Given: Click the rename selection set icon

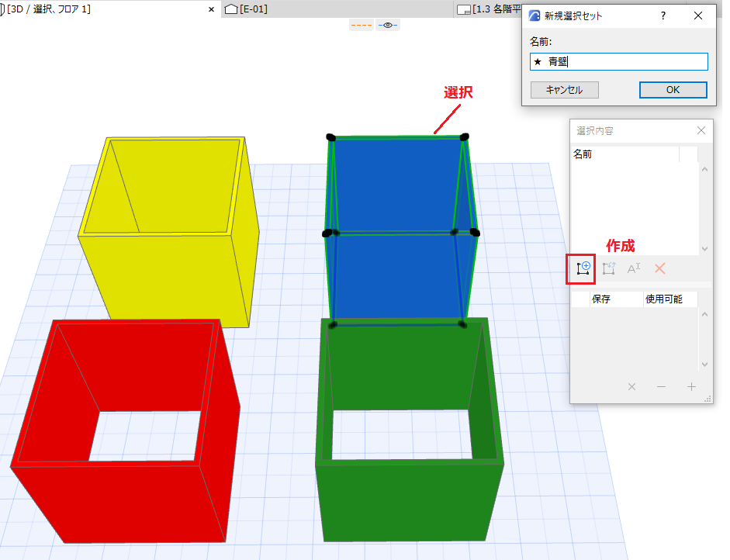Looking at the screenshot, I should pos(634,268).
